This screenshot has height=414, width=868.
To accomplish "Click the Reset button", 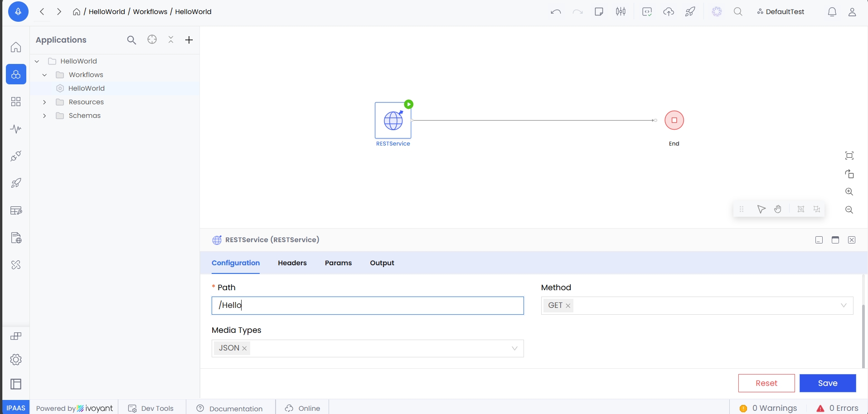I will coord(766,383).
